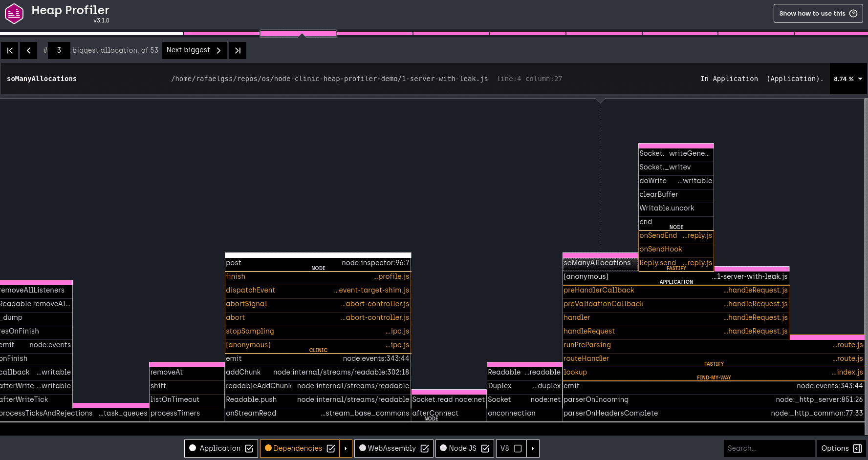Click the question-mark help icon in the top right

(854, 13)
